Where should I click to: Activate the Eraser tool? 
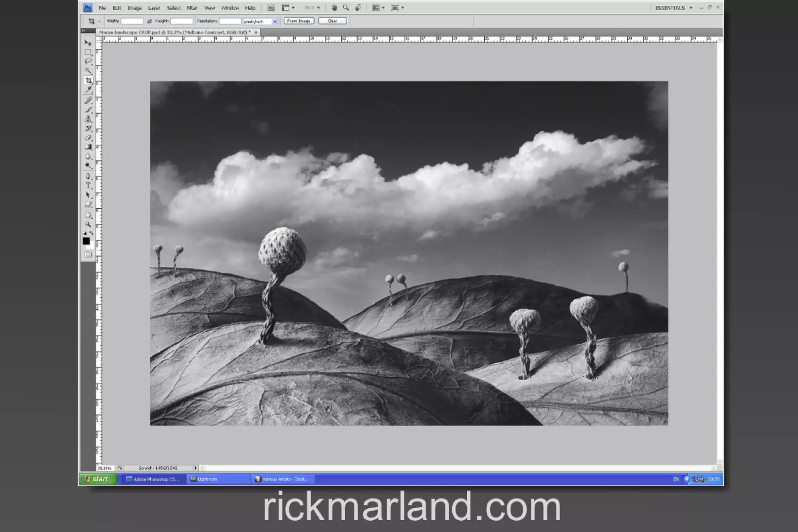click(x=88, y=138)
